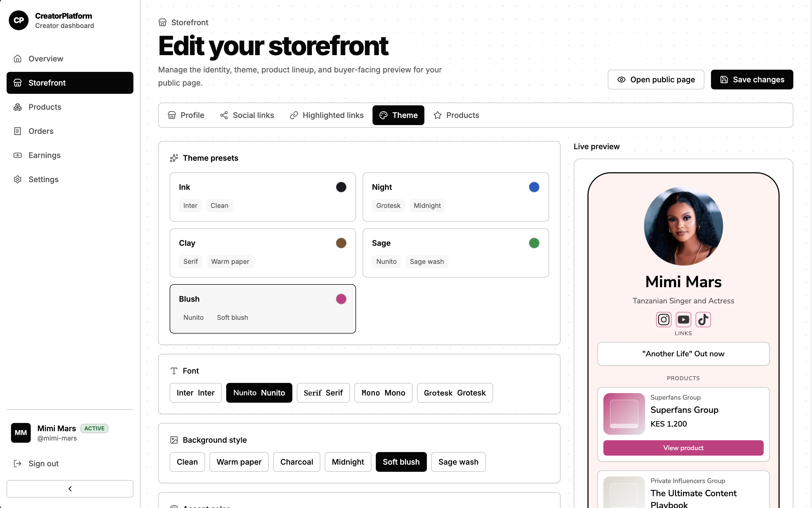
Task: Click the Orders receipt icon
Action: tap(18, 131)
